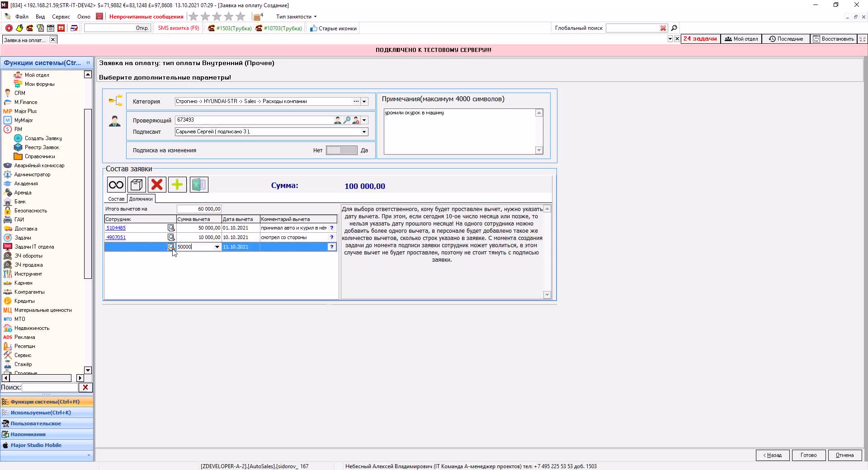
Task: Open Проверяющий dropdown arrow
Action: (364, 120)
